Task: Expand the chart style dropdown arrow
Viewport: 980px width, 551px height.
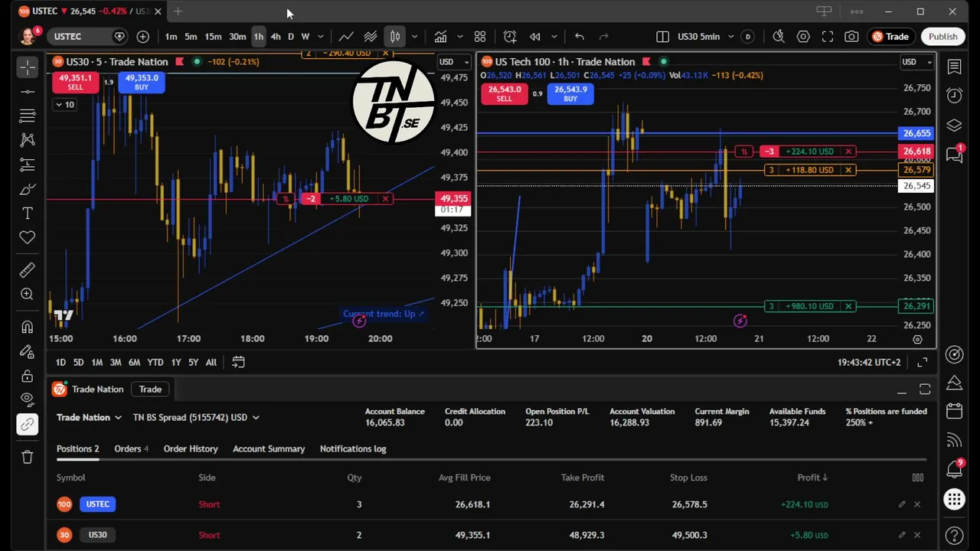Action: click(x=414, y=37)
